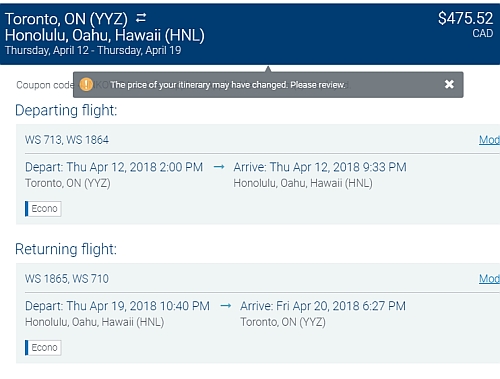
Task: Modify the returning flight WS 1865
Action: coord(489,279)
